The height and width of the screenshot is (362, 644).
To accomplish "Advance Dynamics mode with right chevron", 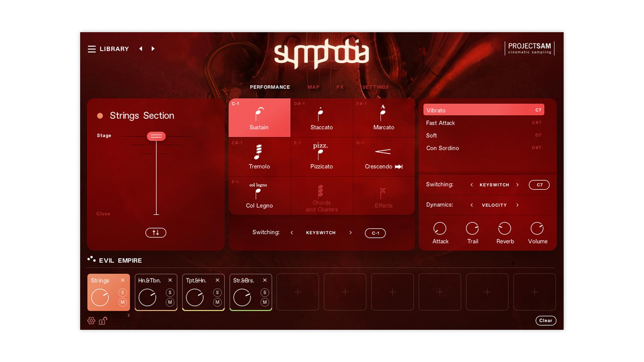I will (x=518, y=205).
